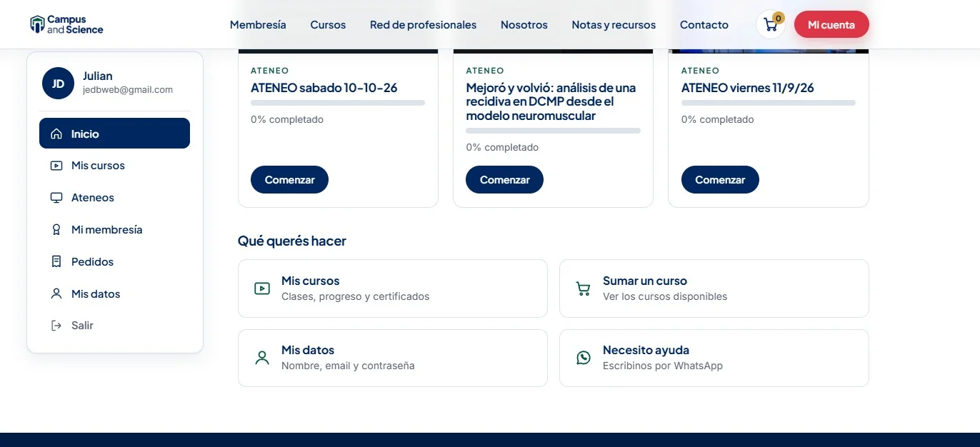This screenshot has width=980, height=447.
Task: Select Mi membresía in the sidebar
Action: (x=114, y=230)
